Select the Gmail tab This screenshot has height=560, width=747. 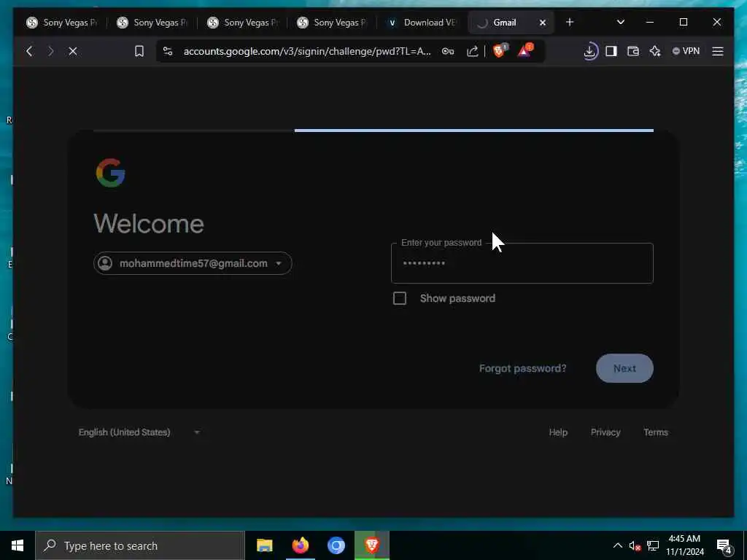coord(504,23)
